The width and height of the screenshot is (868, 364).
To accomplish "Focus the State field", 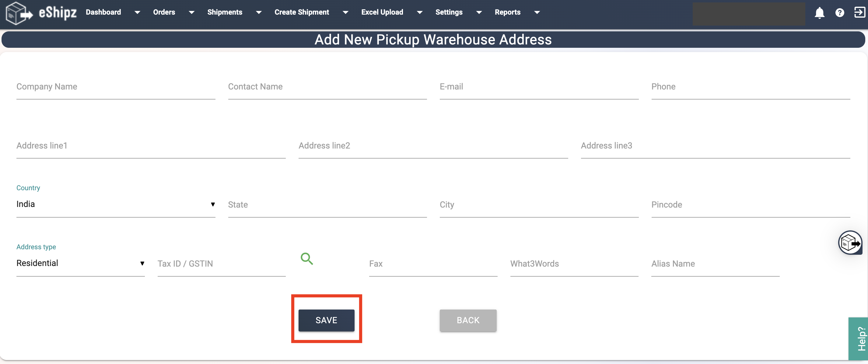I will pos(327,205).
